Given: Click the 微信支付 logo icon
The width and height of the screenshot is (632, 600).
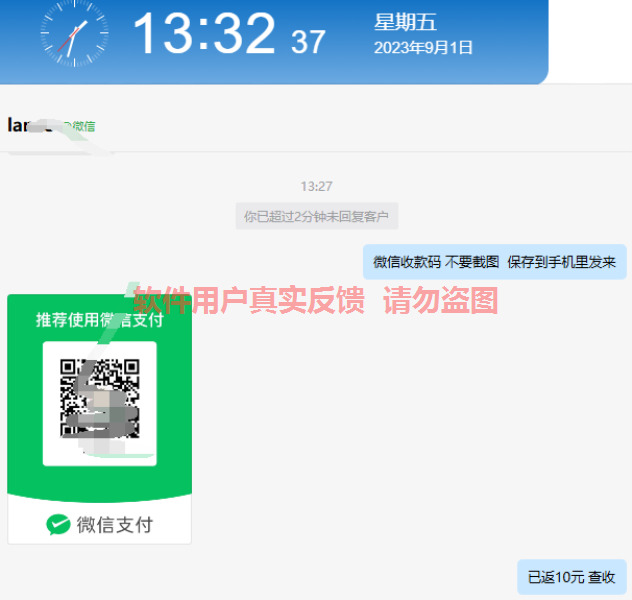Looking at the screenshot, I should tap(58, 525).
